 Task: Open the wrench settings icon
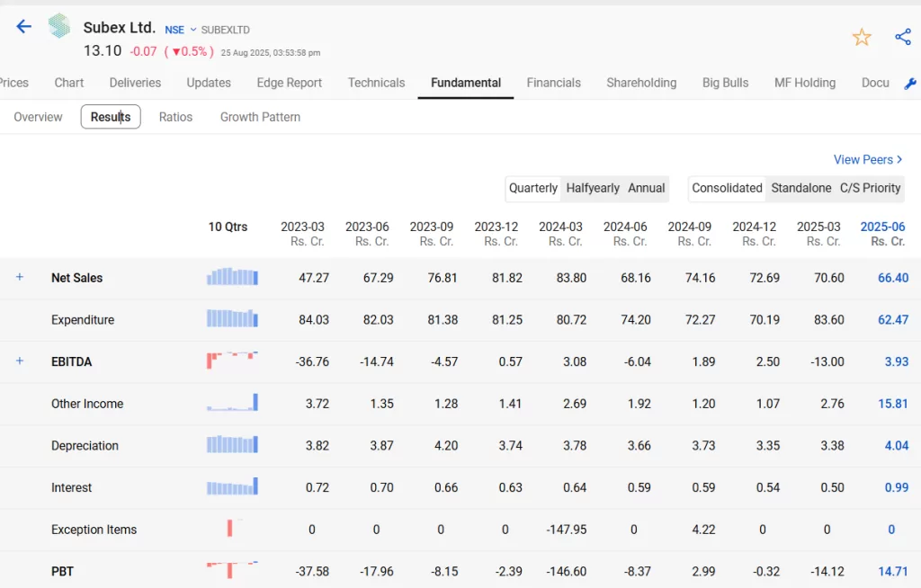pyautogui.click(x=910, y=84)
